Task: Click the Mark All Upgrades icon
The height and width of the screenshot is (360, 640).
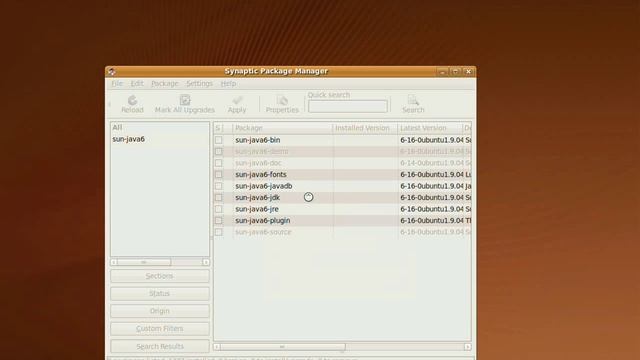Action: coord(185,100)
